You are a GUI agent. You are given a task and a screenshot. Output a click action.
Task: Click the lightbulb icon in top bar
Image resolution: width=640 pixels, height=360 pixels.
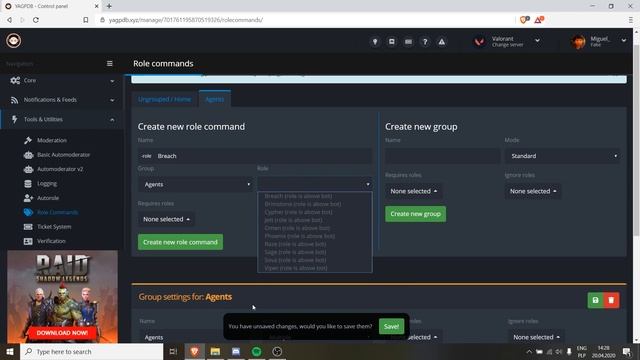point(375,42)
